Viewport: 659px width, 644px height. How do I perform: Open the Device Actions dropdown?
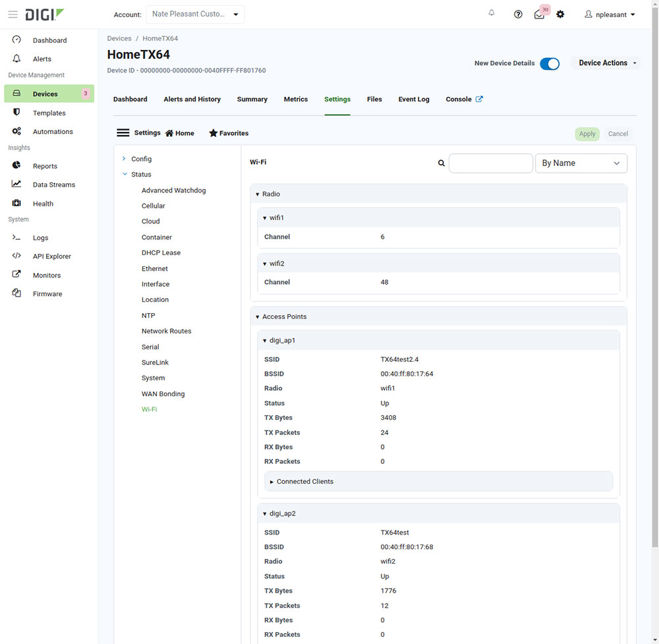605,63
